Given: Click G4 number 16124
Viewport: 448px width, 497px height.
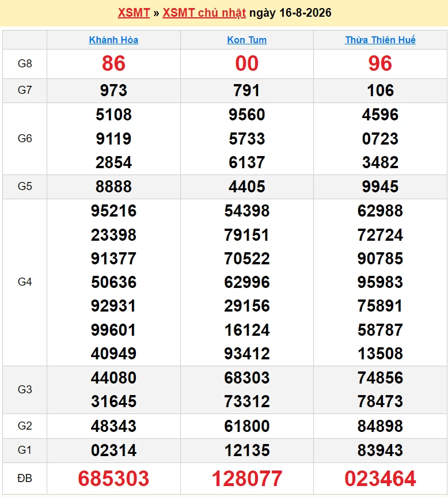Looking at the screenshot, I should 247,330.
